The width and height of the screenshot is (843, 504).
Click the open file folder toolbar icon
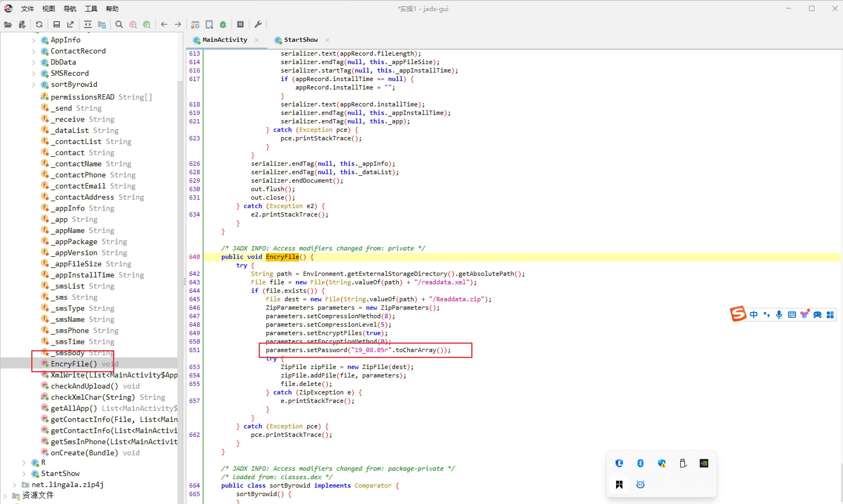pos(8,24)
